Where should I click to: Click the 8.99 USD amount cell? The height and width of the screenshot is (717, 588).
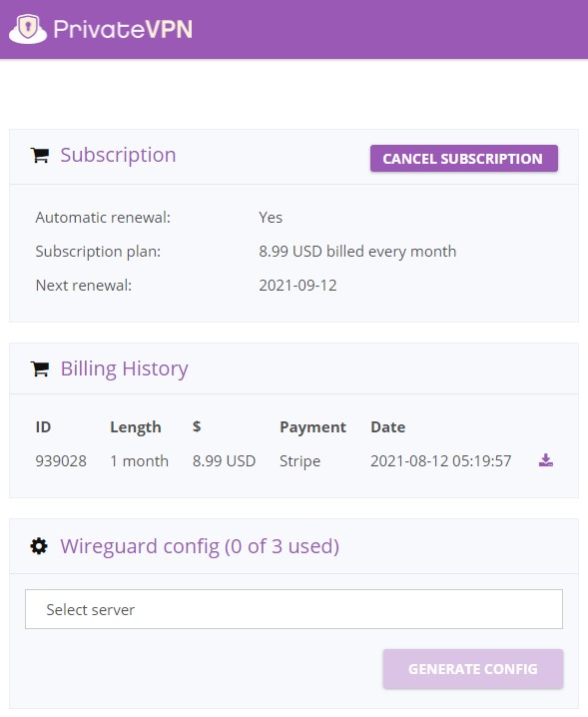coord(224,460)
